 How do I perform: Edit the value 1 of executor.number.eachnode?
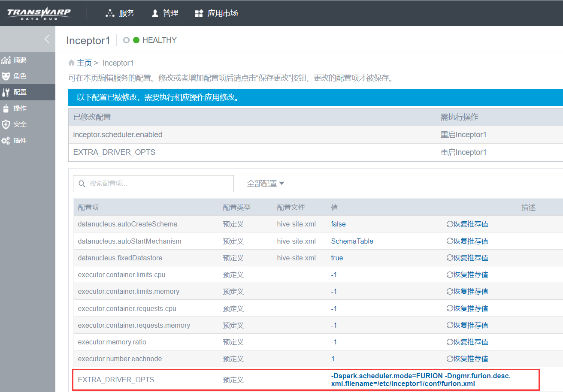coord(333,359)
